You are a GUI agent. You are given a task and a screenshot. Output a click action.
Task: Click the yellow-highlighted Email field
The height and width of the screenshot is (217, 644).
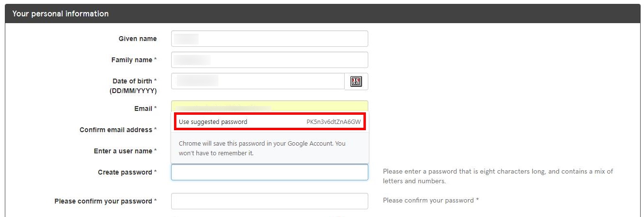(269, 106)
